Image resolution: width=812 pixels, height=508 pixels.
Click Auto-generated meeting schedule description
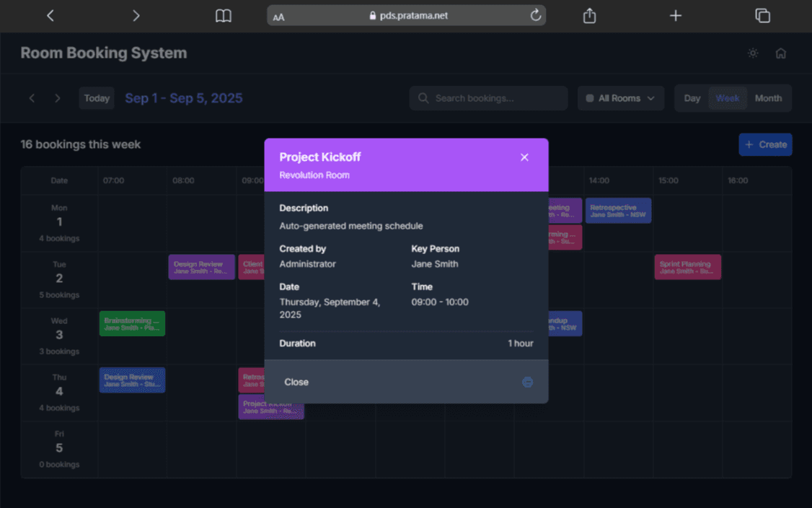(x=351, y=226)
